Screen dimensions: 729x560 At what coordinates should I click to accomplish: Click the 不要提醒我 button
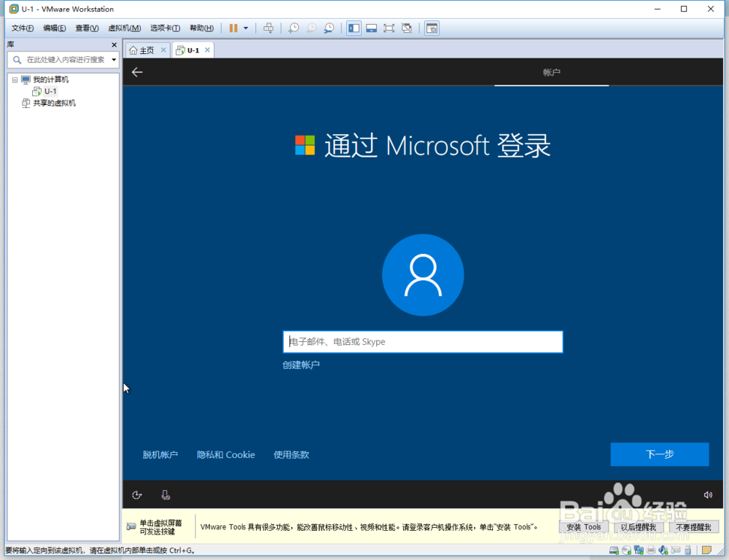click(x=693, y=527)
